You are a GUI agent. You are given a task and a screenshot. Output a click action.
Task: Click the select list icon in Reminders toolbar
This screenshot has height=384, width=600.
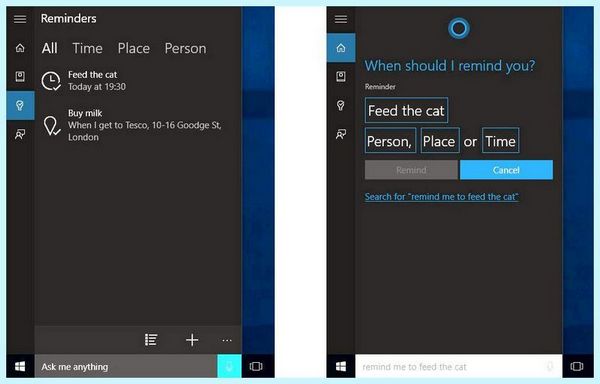(x=151, y=340)
